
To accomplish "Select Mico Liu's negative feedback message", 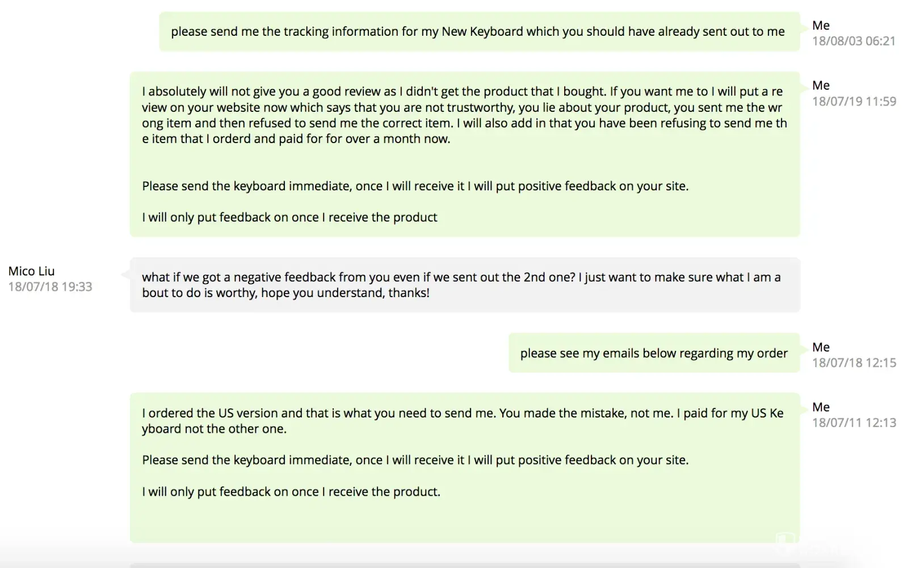I will (x=464, y=285).
